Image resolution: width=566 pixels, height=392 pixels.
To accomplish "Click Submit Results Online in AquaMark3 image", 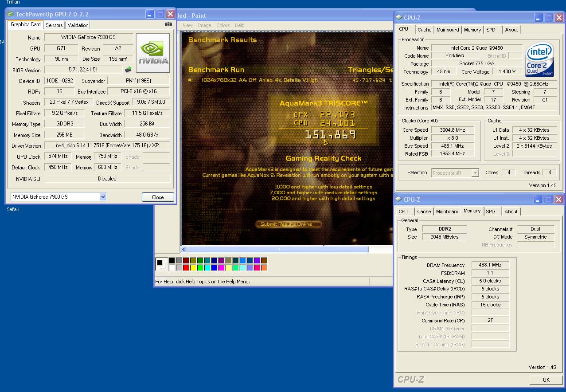I will point(289,224).
